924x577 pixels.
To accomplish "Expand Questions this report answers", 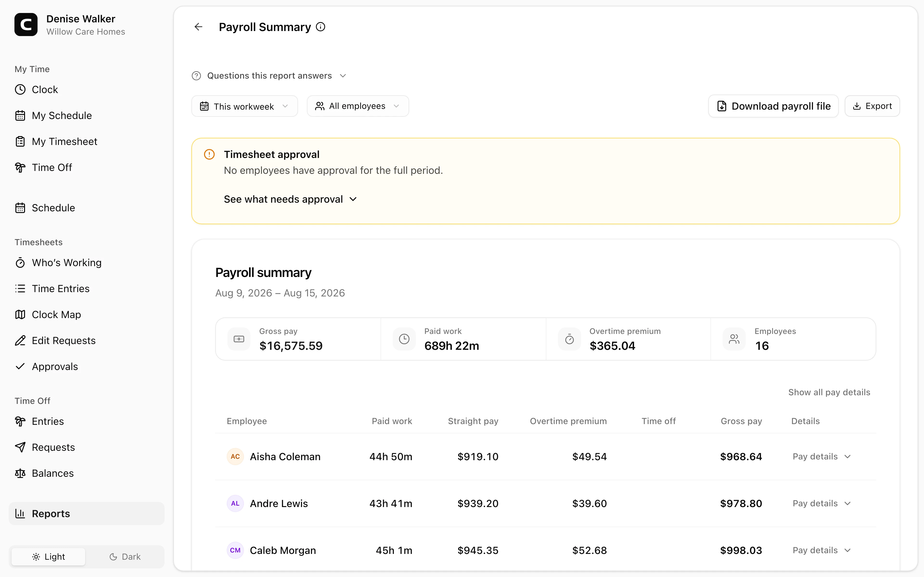I will pos(269,75).
